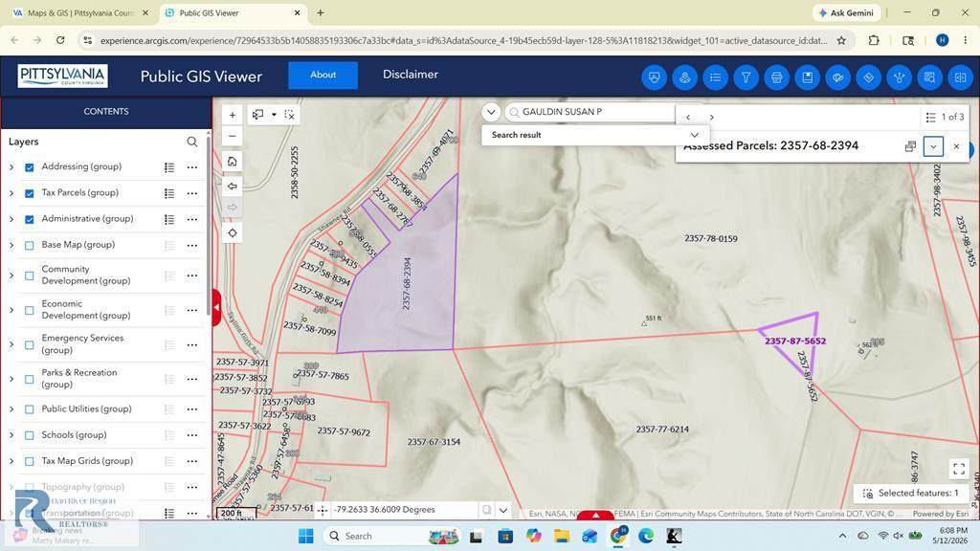Activate the rectangle select tool
Viewport: 980px width, 551px height.
pyautogui.click(x=257, y=115)
